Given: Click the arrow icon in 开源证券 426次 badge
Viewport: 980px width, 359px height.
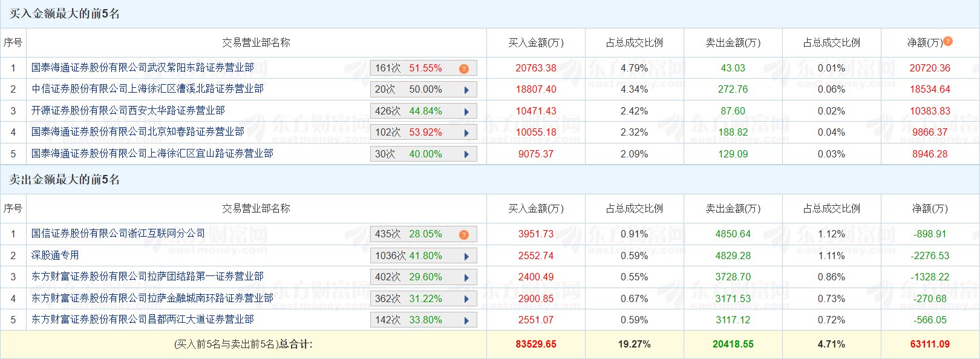Looking at the screenshot, I should (466, 111).
